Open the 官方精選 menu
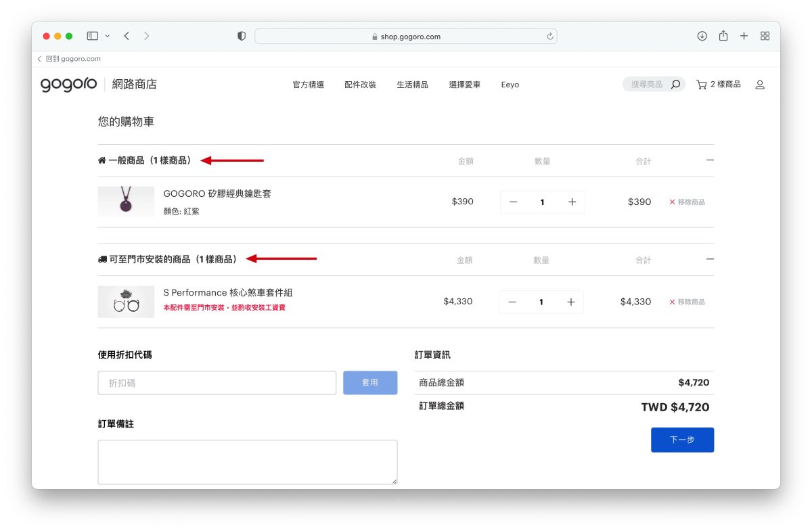This screenshot has height=531, width=812. pos(309,85)
